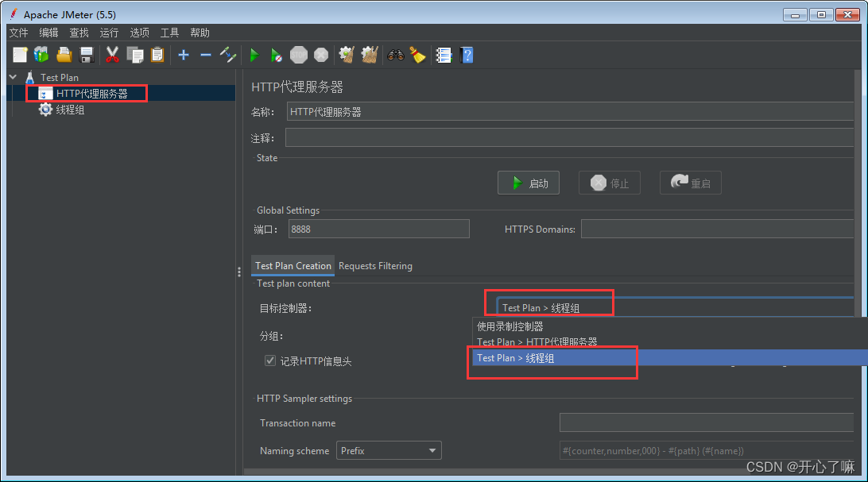
Task: Click the 停止 stop proxy button
Action: 610,183
